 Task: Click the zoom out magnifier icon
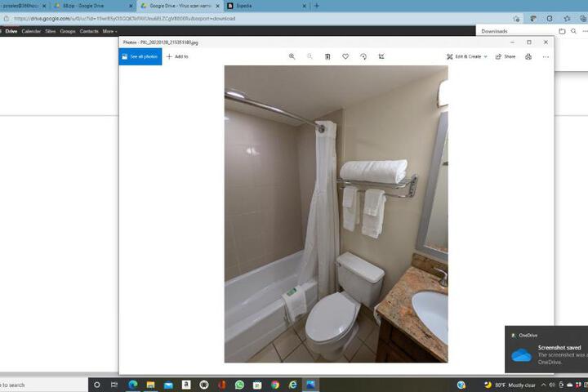310,56
